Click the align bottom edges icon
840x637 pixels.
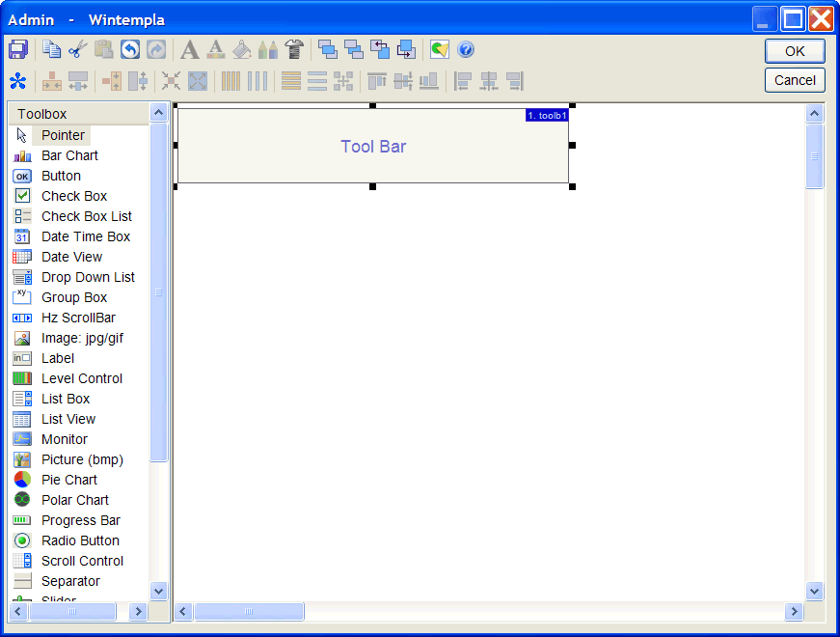[x=429, y=81]
